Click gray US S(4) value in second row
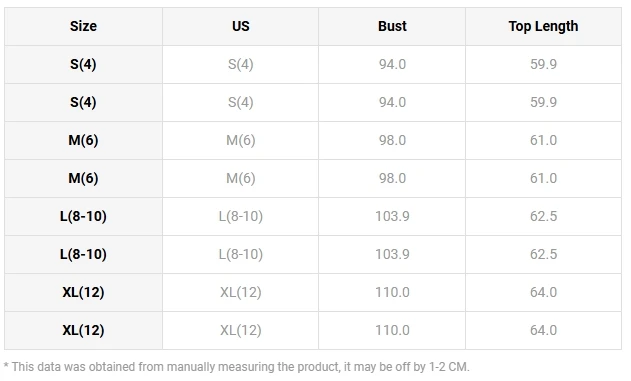The height and width of the screenshot is (381, 631). 241,102
